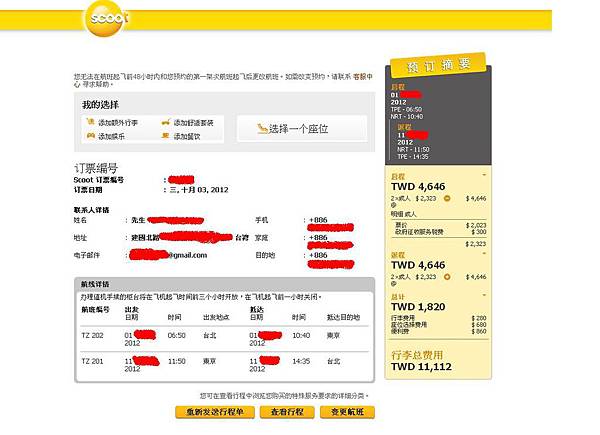600x435 pixels.
Task: Click the 联系人详情 heading
Action: click(91, 210)
